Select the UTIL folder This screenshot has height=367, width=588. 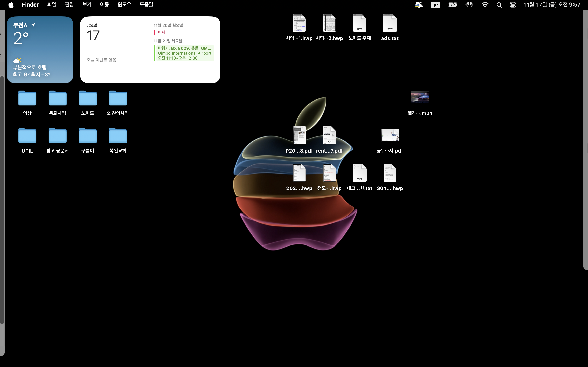27,136
